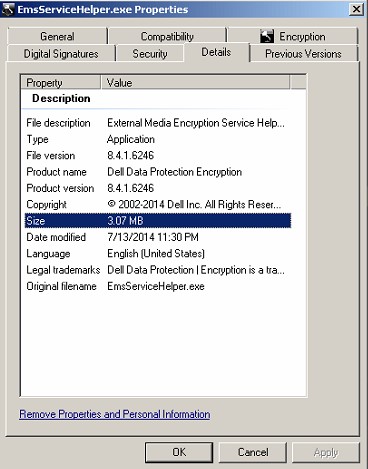The width and height of the screenshot is (368, 469).
Task: Click the 2002-2014 Dell Inc. copyright value
Action: [194, 205]
